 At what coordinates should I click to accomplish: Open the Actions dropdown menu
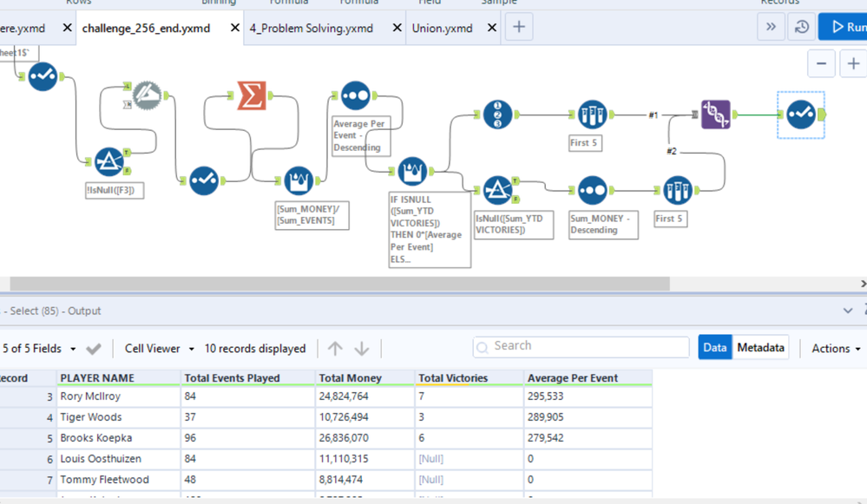(836, 349)
